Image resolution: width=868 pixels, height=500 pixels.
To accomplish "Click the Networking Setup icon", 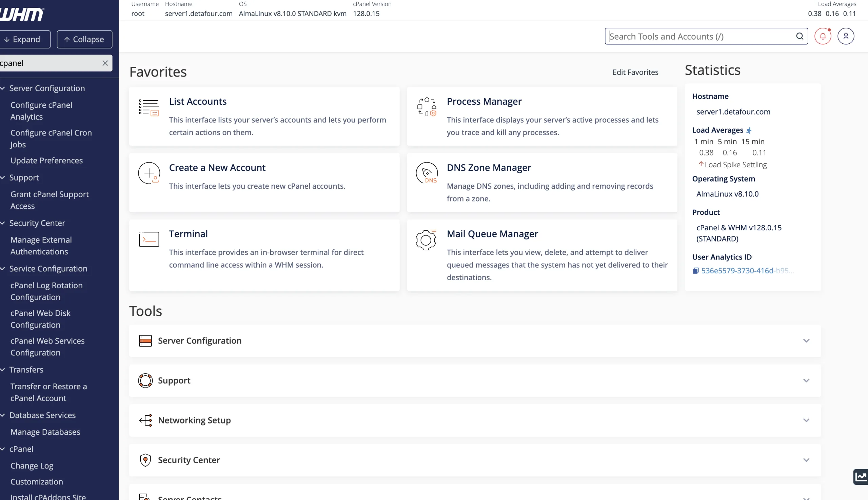I will (145, 420).
